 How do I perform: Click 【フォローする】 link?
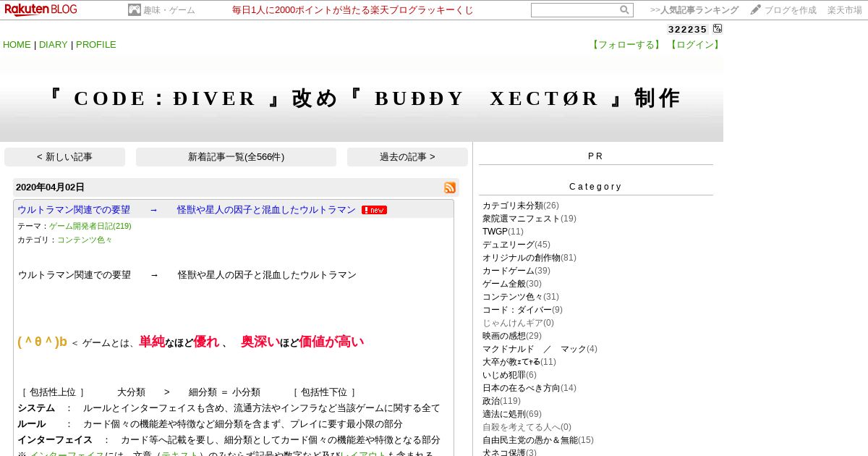point(627,45)
